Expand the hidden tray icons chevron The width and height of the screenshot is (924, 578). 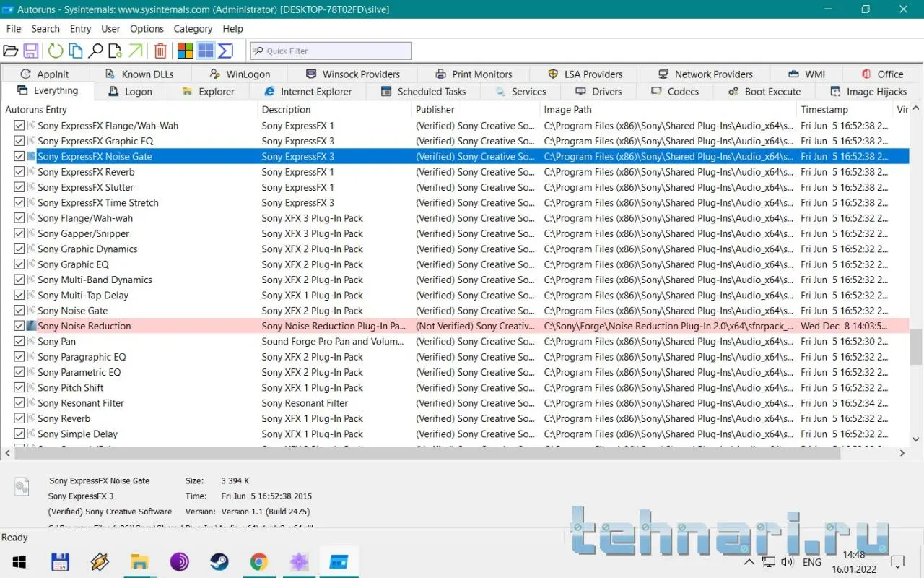coord(749,562)
